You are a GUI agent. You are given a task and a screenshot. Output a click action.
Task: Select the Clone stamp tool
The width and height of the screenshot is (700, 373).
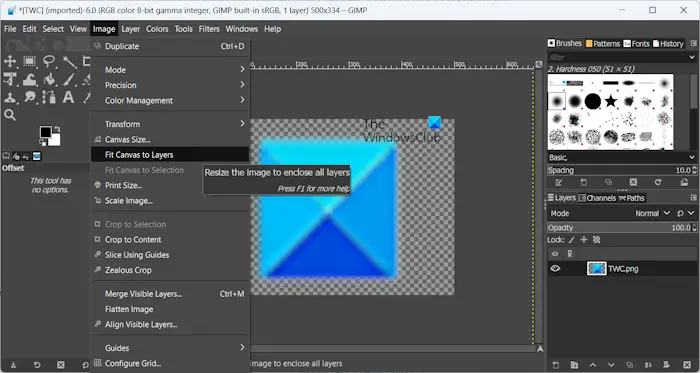10,97
